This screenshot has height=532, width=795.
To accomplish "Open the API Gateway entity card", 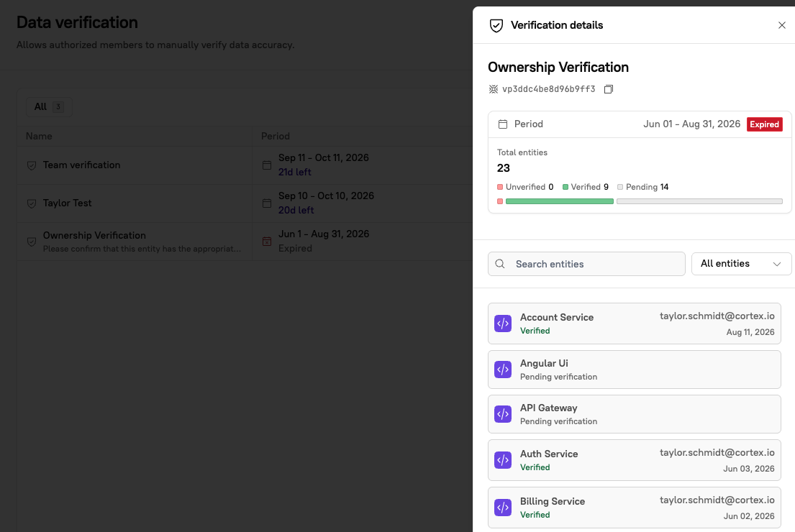I will pos(635,414).
